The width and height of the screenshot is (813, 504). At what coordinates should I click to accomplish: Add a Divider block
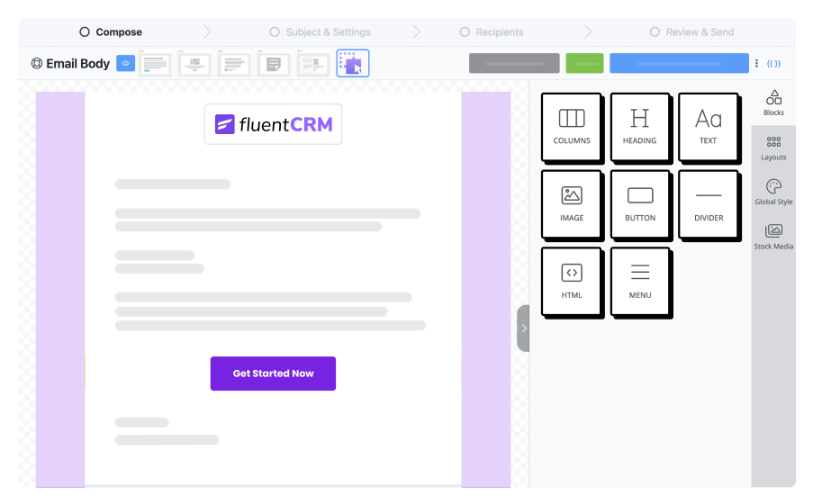(709, 204)
